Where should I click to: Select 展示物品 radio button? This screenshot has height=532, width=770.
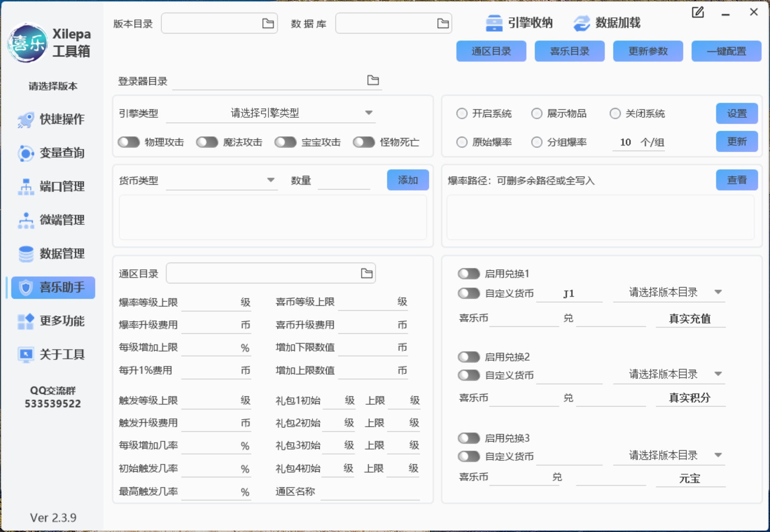click(537, 113)
